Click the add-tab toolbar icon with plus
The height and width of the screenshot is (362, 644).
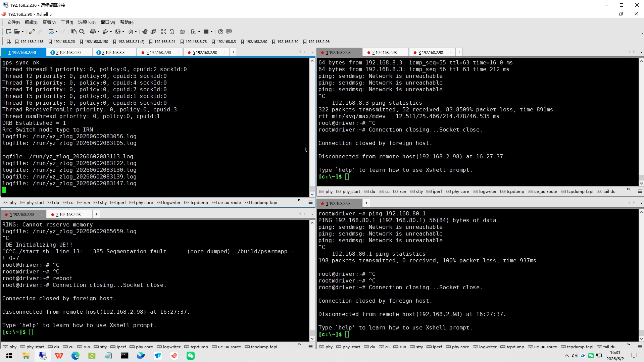coord(194,32)
